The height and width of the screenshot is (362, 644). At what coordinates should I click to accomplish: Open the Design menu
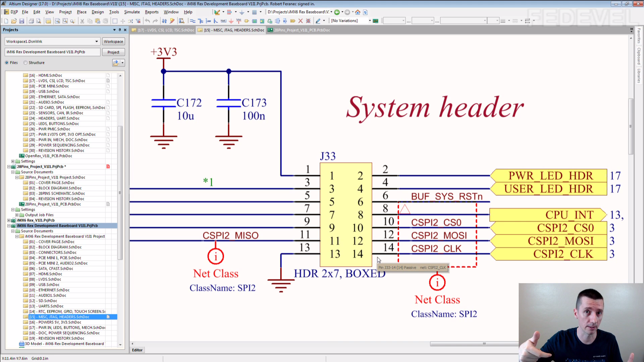(97, 12)
